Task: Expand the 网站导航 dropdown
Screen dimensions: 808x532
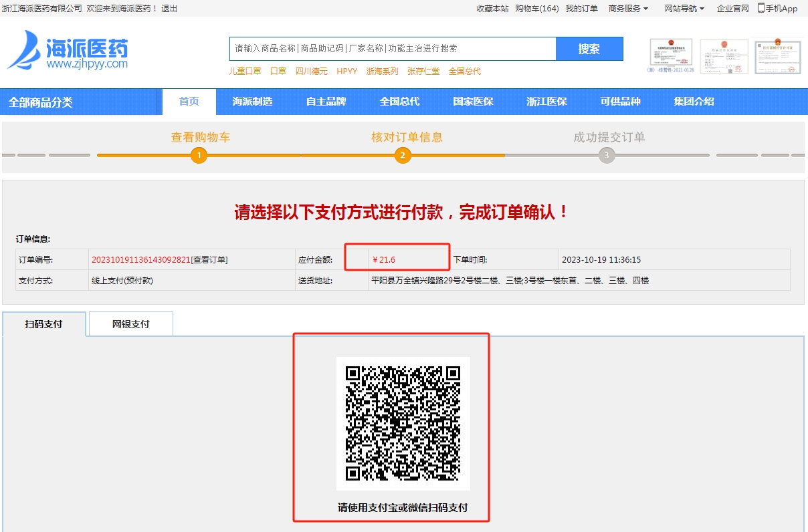Action: point(684,8)
